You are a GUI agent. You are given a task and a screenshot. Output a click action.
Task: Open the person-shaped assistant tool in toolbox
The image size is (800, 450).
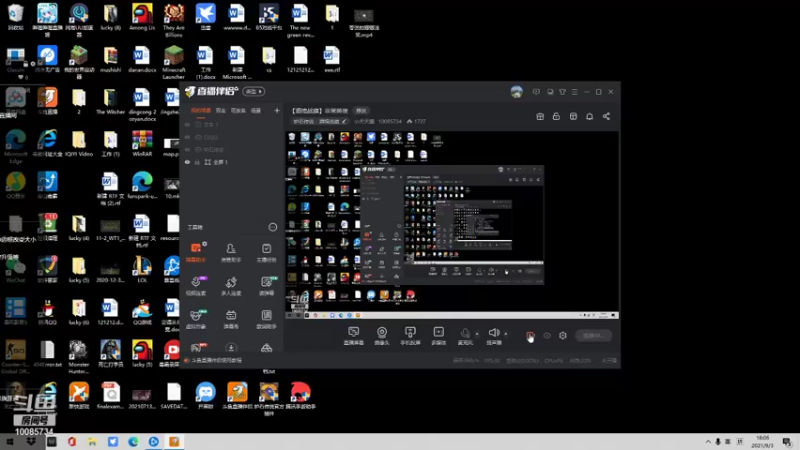(x=231, y=252)
